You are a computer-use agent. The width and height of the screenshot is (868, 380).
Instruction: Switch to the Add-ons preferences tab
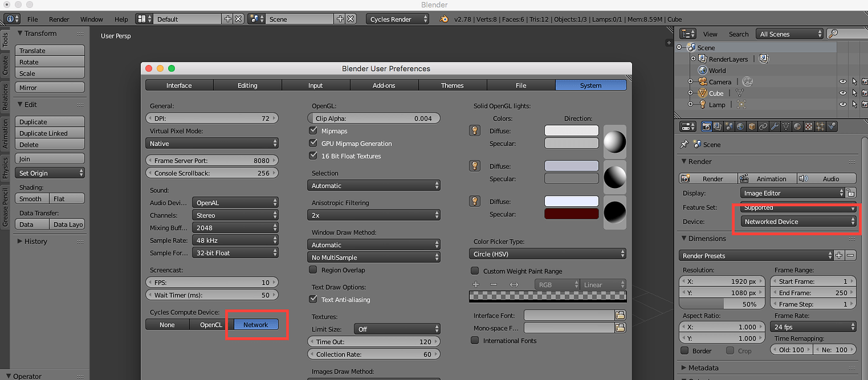[384, 85]
